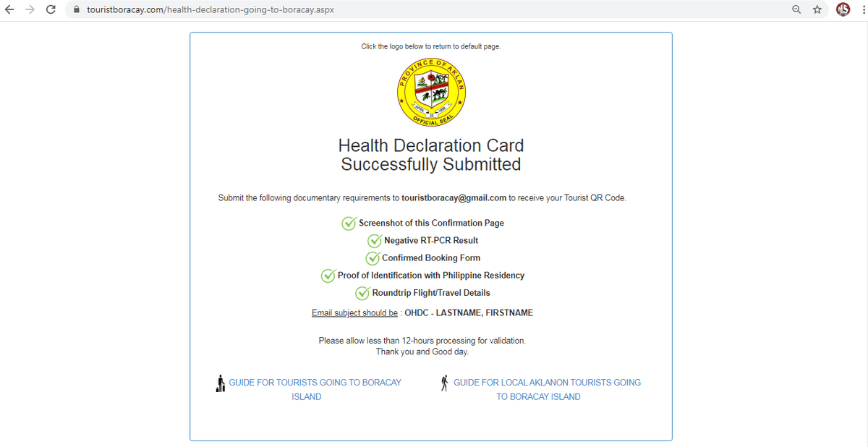This screenshot has height=447, width=868.
Task: Click 'Email subject should be' underlined text
Action: click(x=354, y=313)
